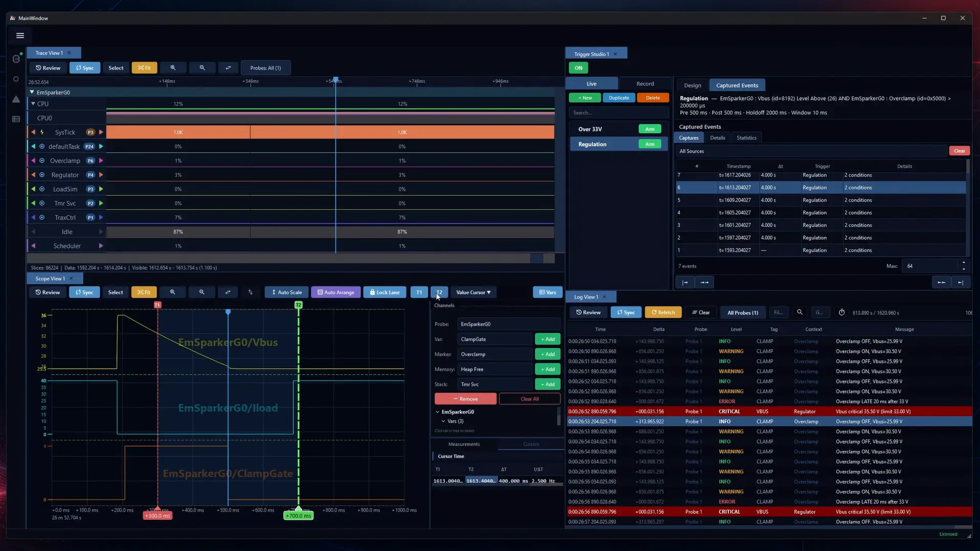Toggle Sync in Trace View

(x=85, y=68)
